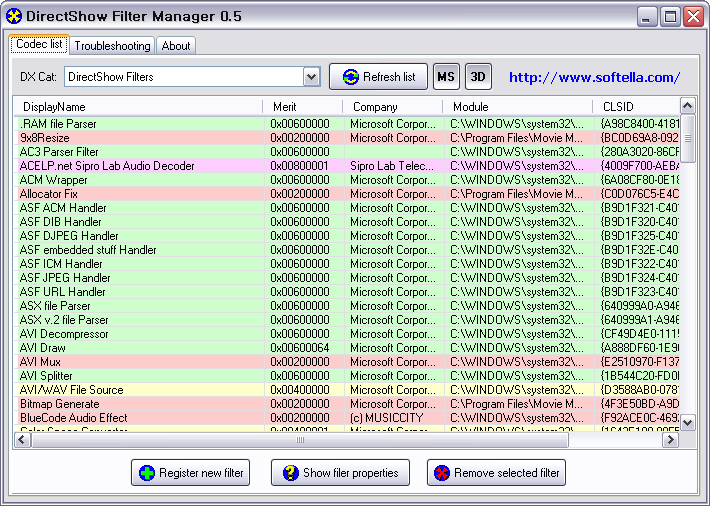Select the ASX v.2 file Parser row
Image resolution: width=710 pixels, height=506 pixels.
347,320
